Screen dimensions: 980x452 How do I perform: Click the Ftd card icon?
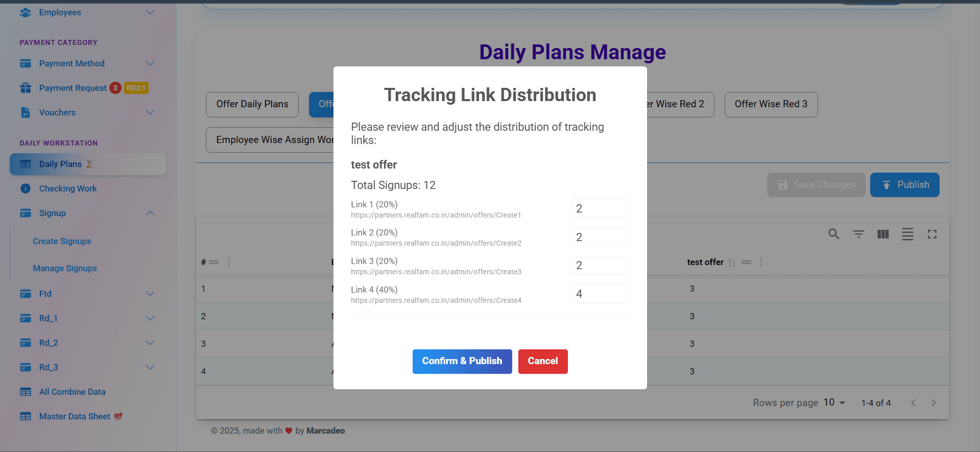[x=26, y=294]
